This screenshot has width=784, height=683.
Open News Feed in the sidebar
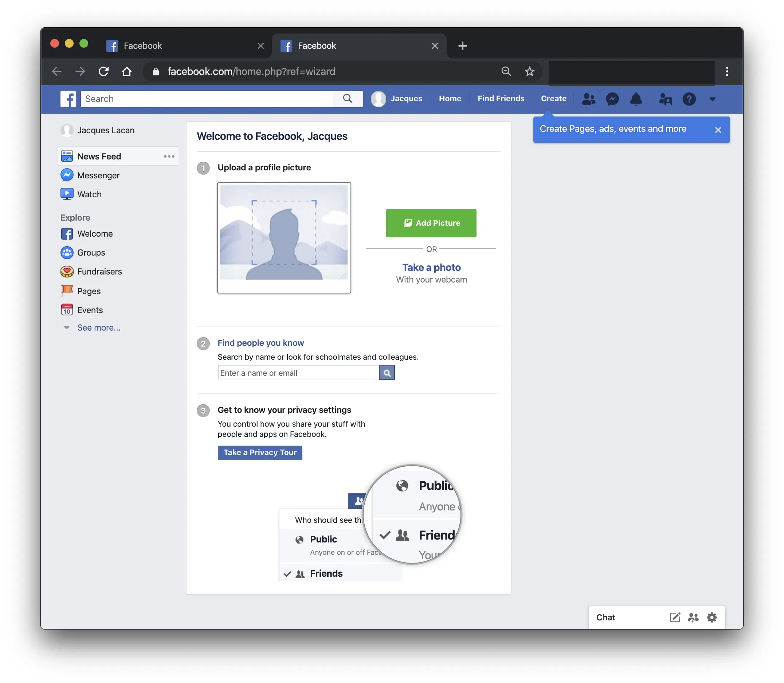117,156
